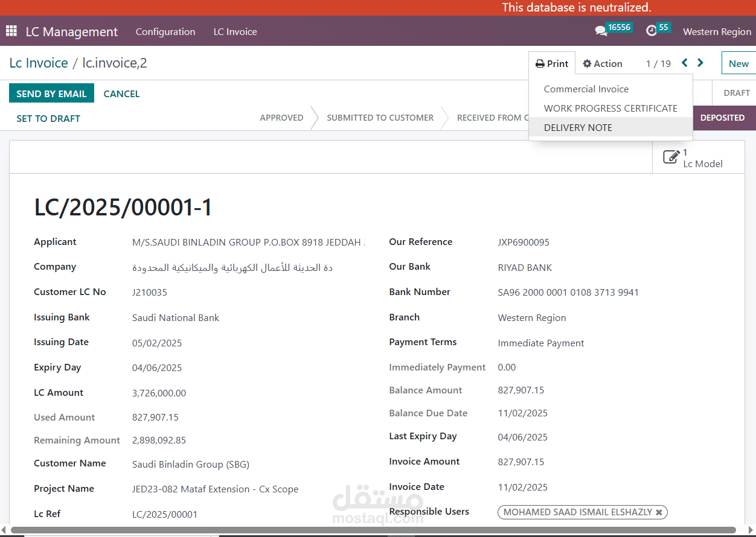
Task: Select DELIVERY NOTE print option
Action: pos(610,127)
